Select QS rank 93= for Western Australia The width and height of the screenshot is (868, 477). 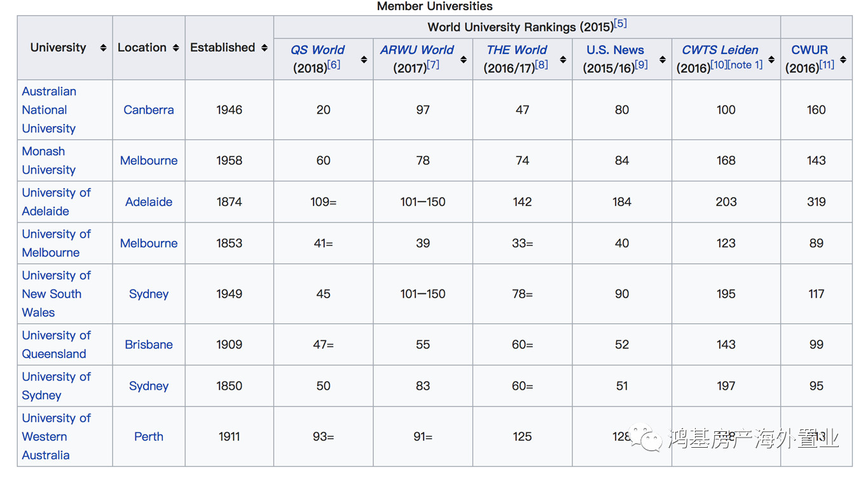coord(323,437)
